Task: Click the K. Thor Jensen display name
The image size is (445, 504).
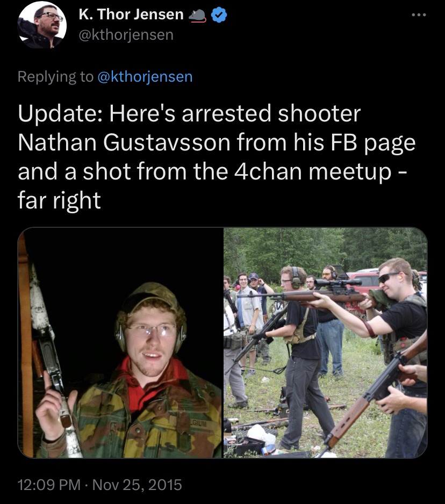Action: tap(131, 15)
